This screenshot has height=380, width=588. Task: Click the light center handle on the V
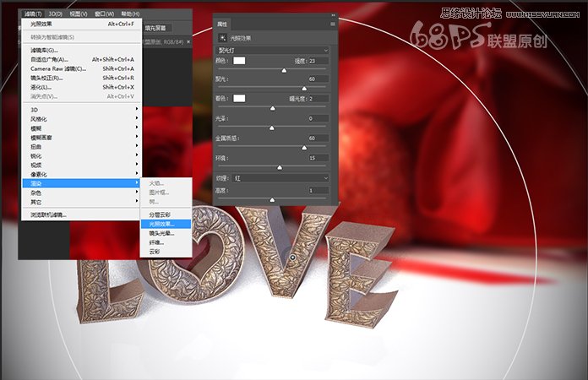pos(292,257)
